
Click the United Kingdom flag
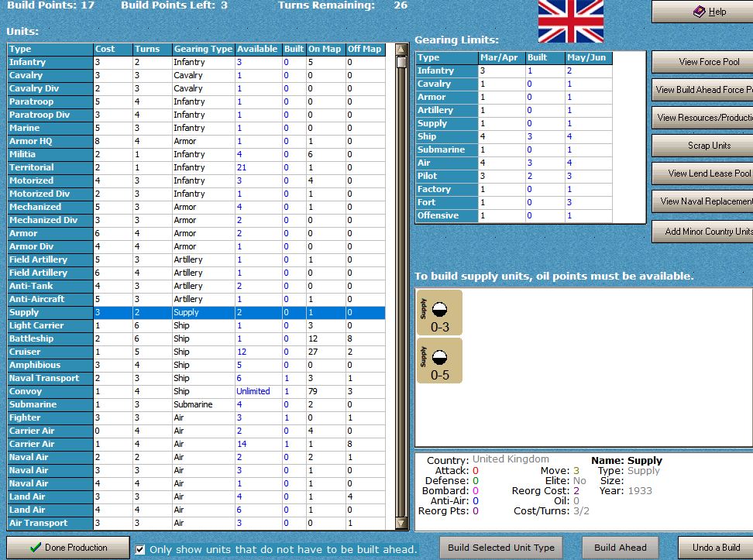point(570,22)
